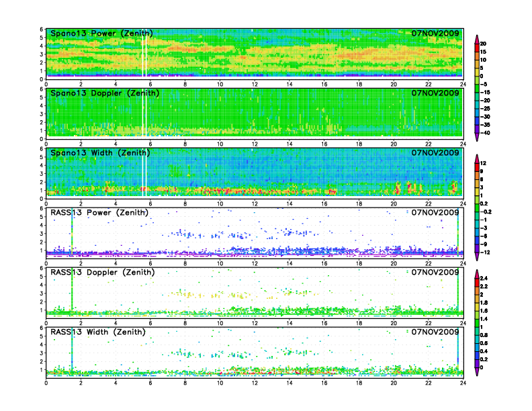This screenshot has width=532, height=411.
Task: Click the "Spano13 Width (Zenith)" panel title
Action: (100, 152)
